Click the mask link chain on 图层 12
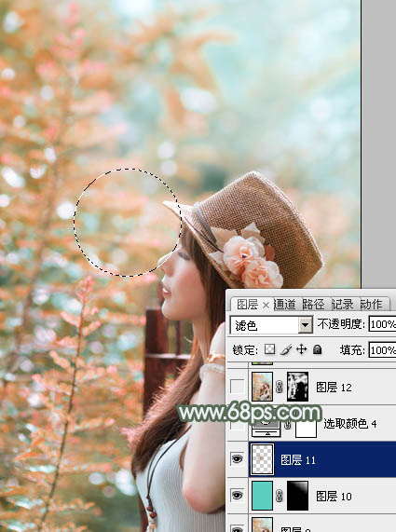 (280, 387)
